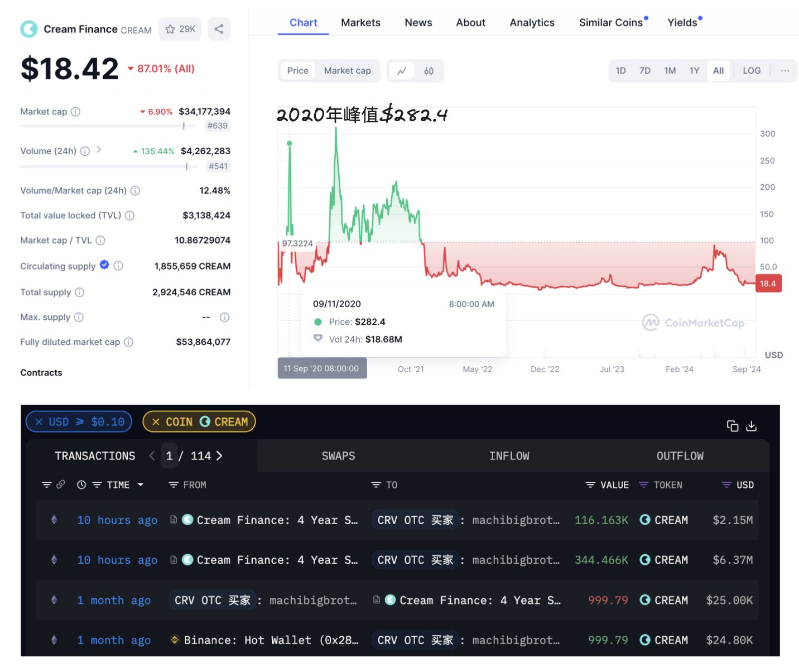
Task: Switch to OUTFLOW tab
Action: click(x=680, y=456)
